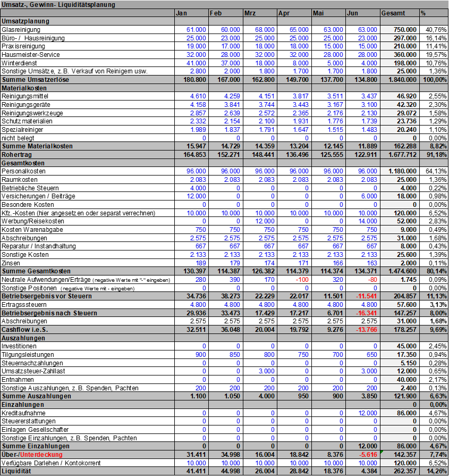Select the Mrz column header
Viewport: 449px width, 476px height.
(259, 13)
